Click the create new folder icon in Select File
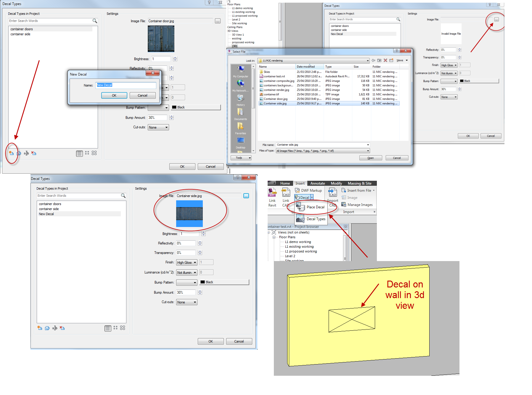 click(391, 60)
